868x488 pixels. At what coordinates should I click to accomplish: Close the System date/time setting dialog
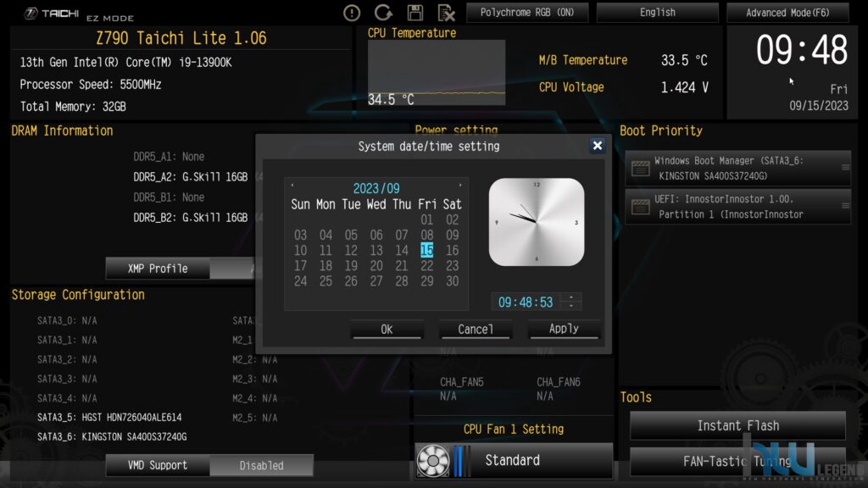click(598, 146)
